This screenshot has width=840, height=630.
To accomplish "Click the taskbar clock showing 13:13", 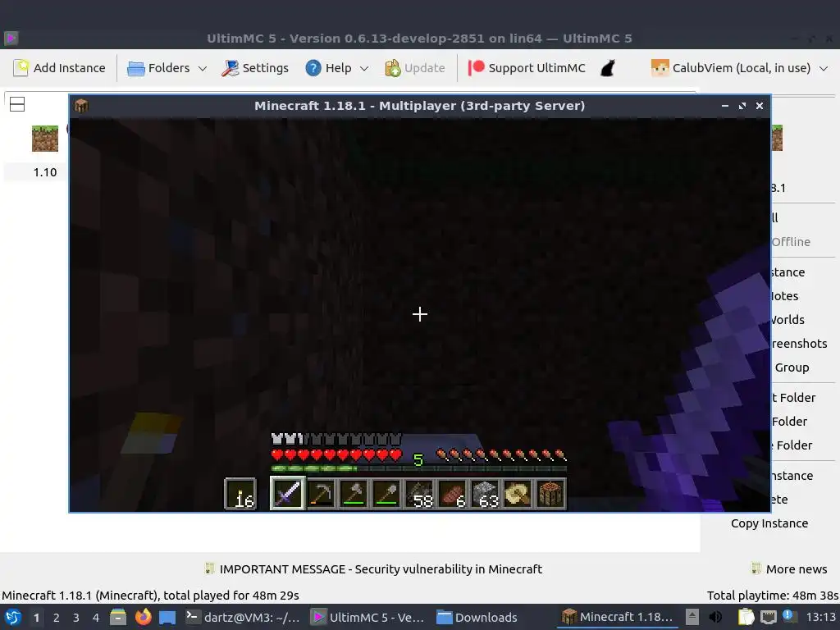I will (821, 617).
